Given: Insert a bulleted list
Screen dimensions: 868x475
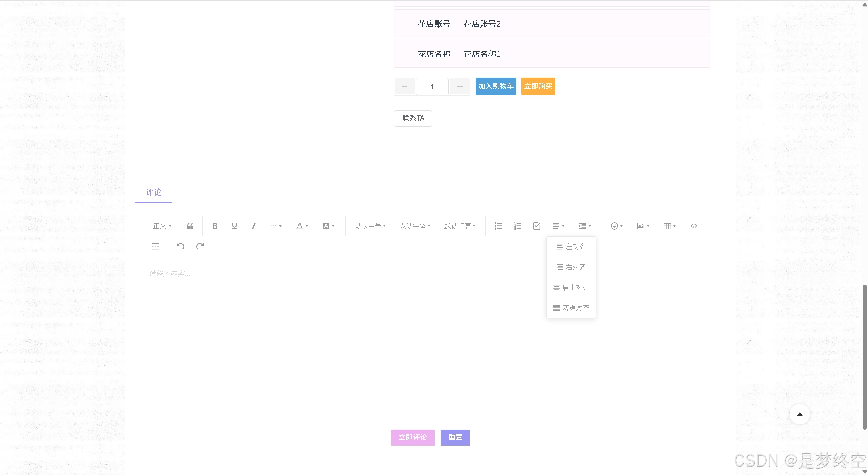Looking at the screenshot, I should tap(497, 226).
